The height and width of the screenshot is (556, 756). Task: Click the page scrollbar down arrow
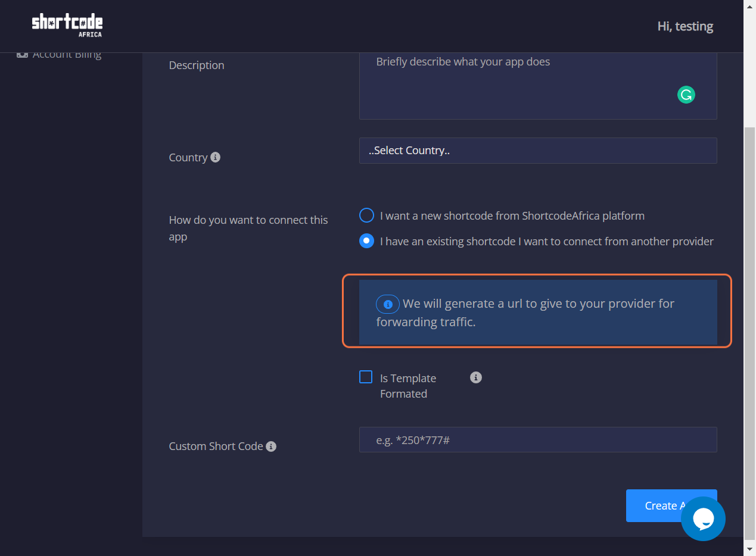(750, 549)
